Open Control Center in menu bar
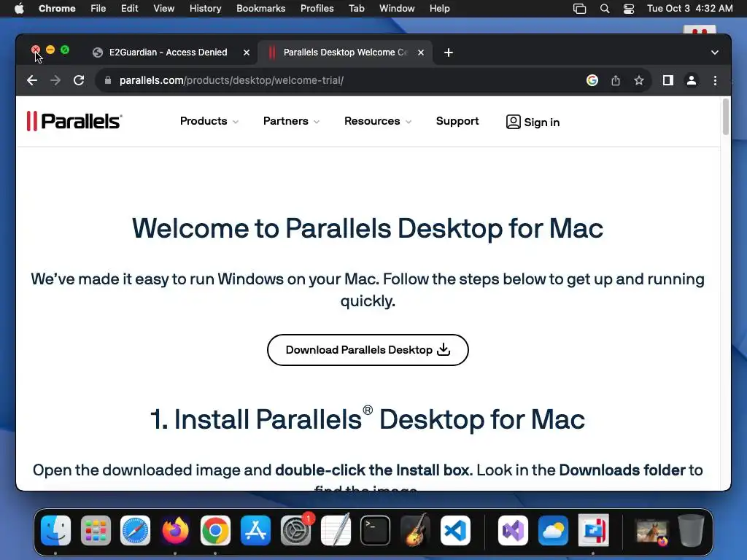 point(629,9)
